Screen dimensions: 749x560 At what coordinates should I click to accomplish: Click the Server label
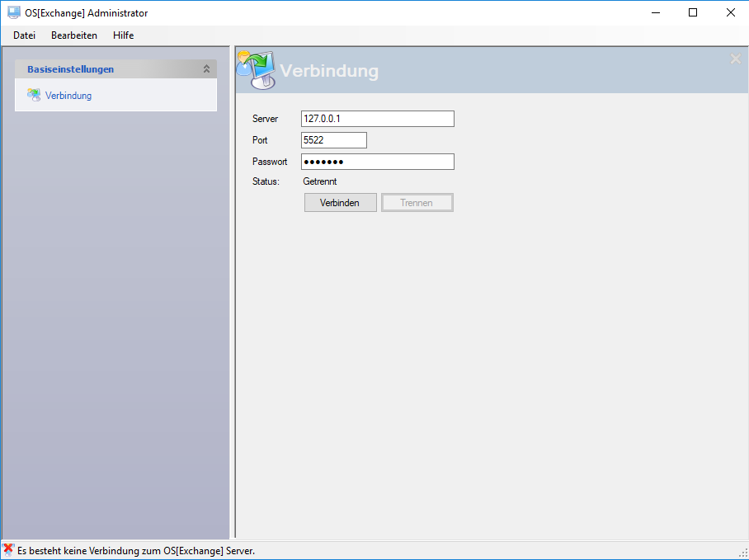click(x=265, y=119)
